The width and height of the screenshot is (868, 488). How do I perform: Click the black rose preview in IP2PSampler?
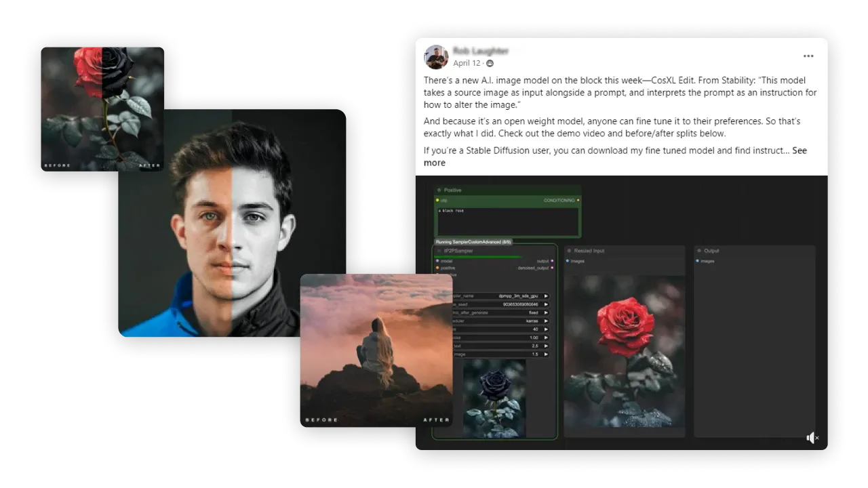click(x=494, y=399)
